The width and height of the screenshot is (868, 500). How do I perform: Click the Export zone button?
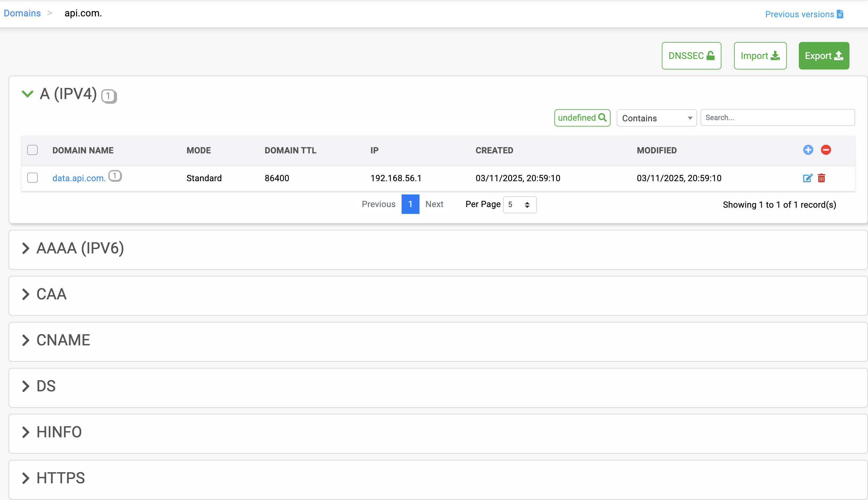coord(824,56)
